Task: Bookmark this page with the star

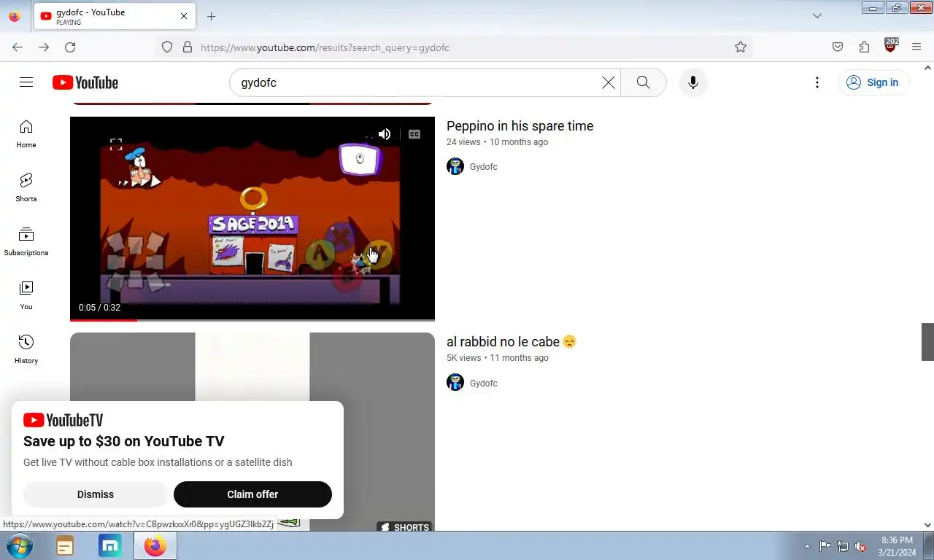Action: pos(741,47)
